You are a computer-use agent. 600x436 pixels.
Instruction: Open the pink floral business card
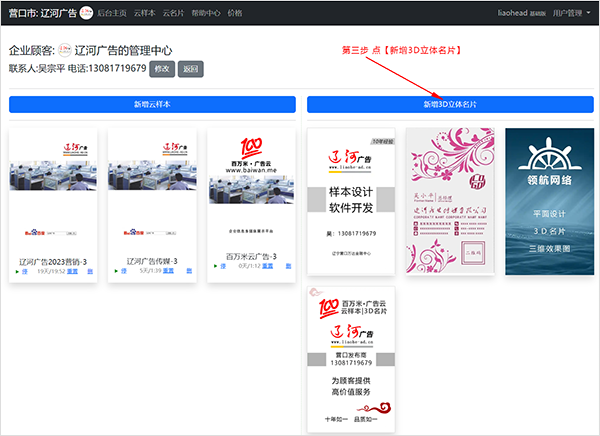[x=450, y=201]
